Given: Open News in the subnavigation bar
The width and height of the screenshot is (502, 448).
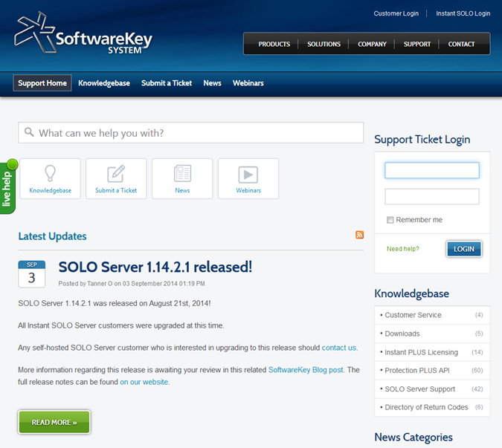Looking at the screenshot, I should 212,83.
